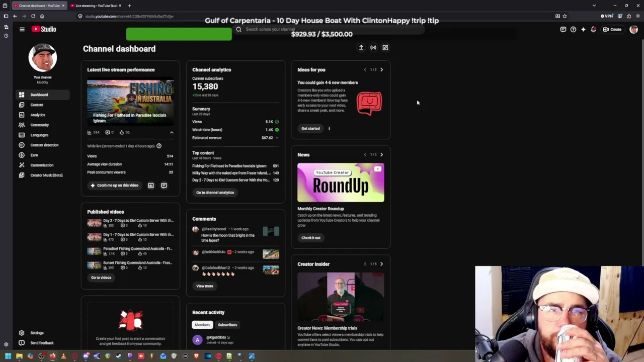Bookmark this page with star icon
Screen dimensions: 644x362
pyautogui.click(x=565, y=16)
